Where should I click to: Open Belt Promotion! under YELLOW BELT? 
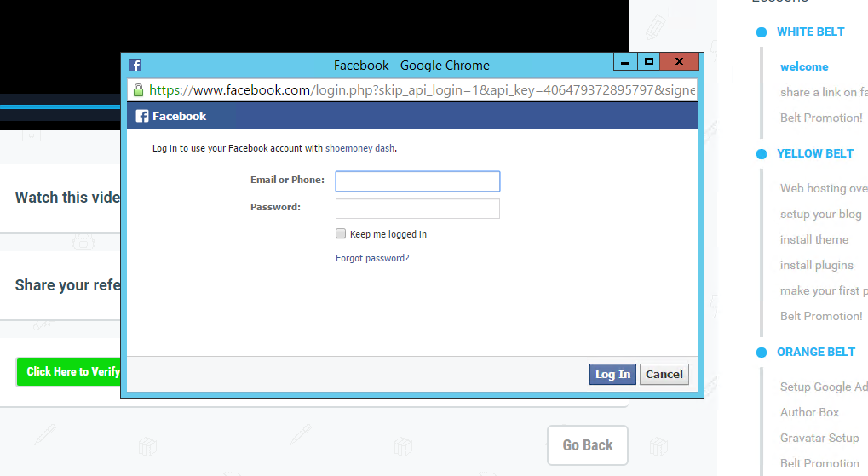point(821,316)
